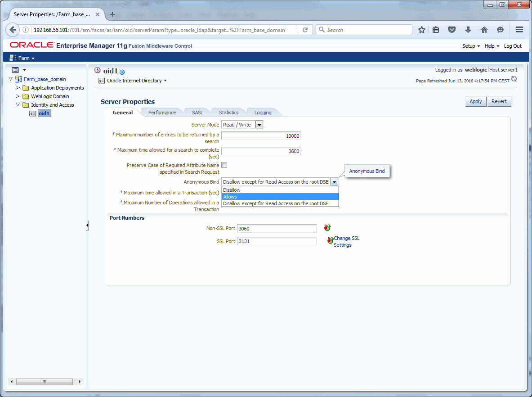Viewport: 532px width, 397px height.
Task: Click the site information icon in address bar
Action: pyautogui.click(x=26, y=30)
